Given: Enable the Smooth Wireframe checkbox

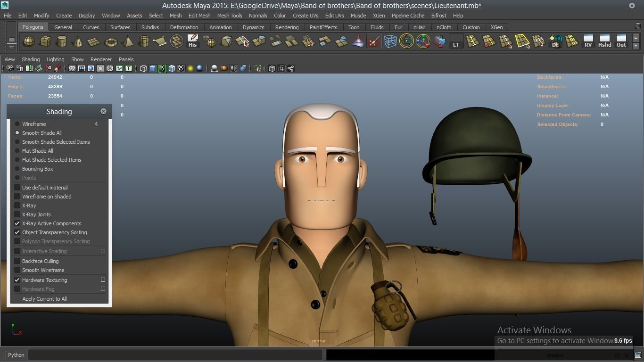Looking at the screenshot, I should click(17, 270).
